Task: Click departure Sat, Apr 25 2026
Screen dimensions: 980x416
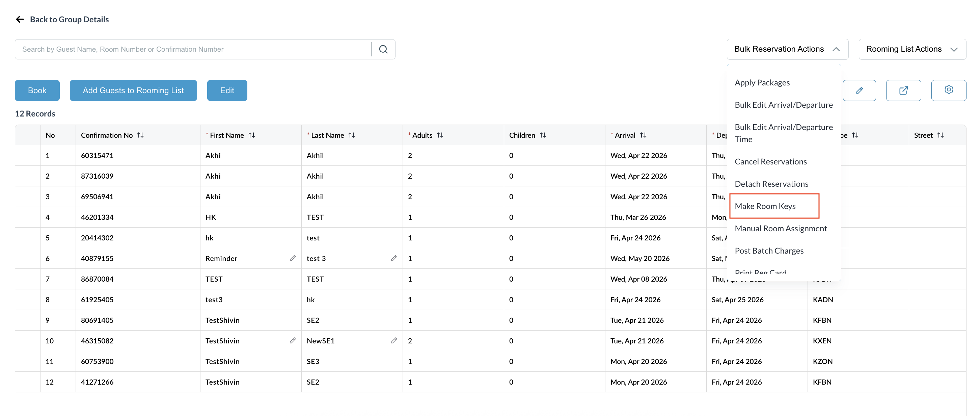Action: coord(737,300)
